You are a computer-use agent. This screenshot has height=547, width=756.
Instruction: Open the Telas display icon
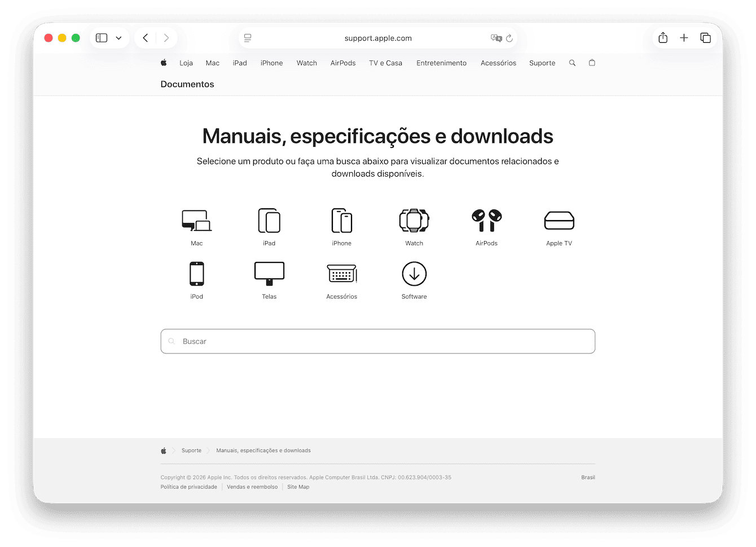269,274
